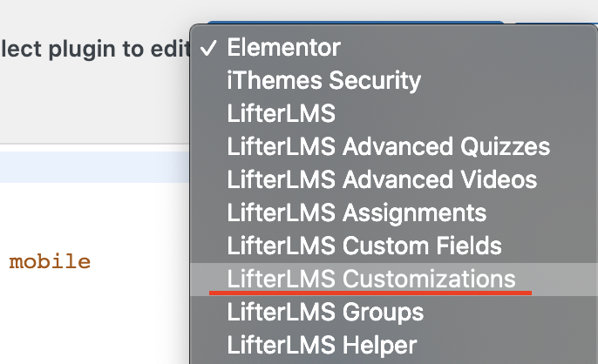Click the red underline beneath LifterLMS Customizations
The width and height of the screenshot is (598, 364).
tap(370, 293)
